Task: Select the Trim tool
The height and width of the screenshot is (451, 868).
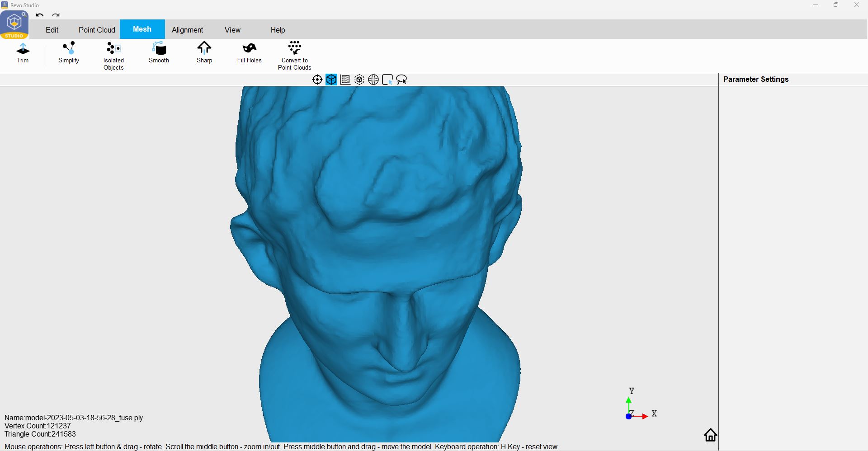Action: pyautogui.click(x=23, y=53)
